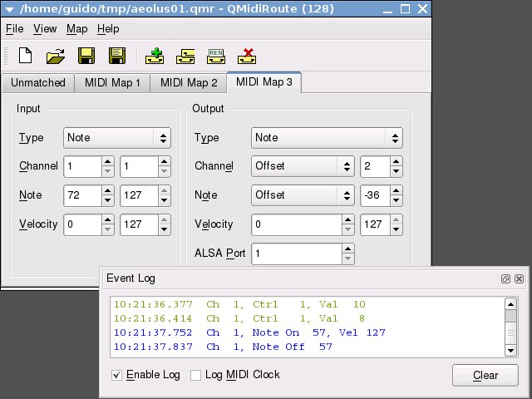
Task: Click the Note On 57 log entry
Action: pyautogui.click(x=249, y=332)
